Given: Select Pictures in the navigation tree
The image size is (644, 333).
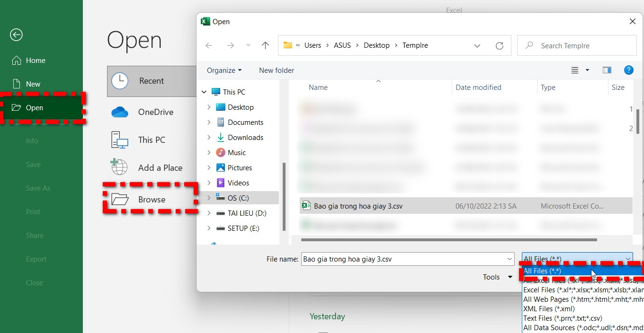Looking at the screenshot, I should (x=240, y=168).
